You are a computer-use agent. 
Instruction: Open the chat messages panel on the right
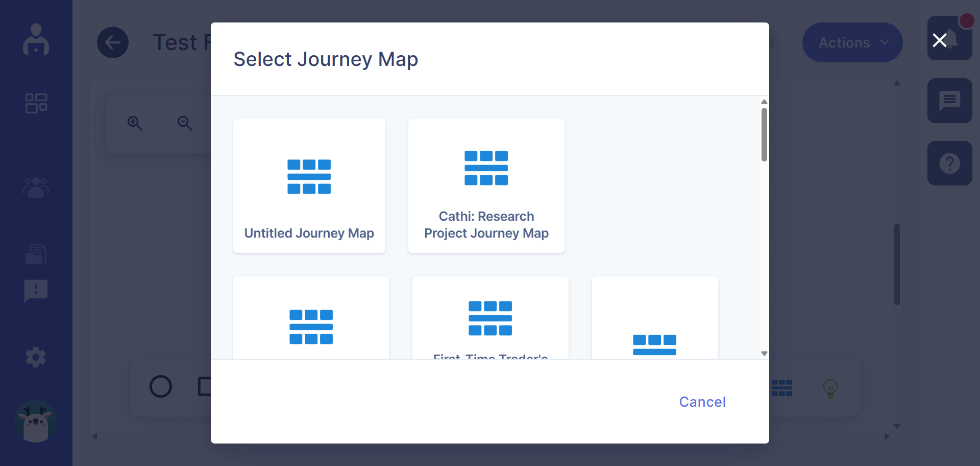click(x=950, y=101)
